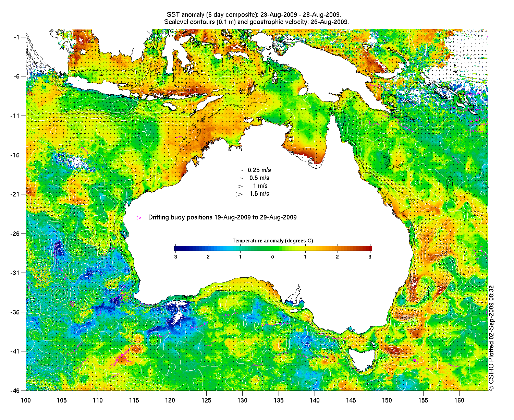
Task: Click 'Drifting buoy positions 19-Aug-2009 to 29-Aug-2009' text
Action: (222, 217)
